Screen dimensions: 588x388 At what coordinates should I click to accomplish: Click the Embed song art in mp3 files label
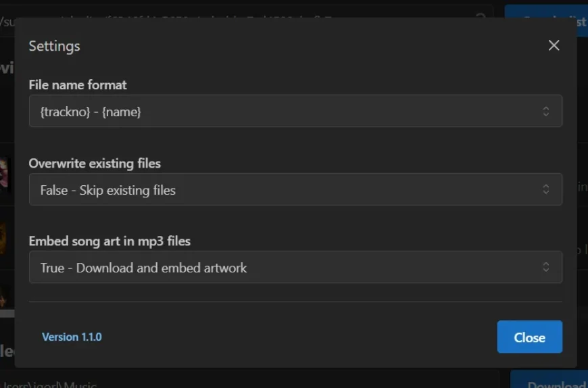109,241
